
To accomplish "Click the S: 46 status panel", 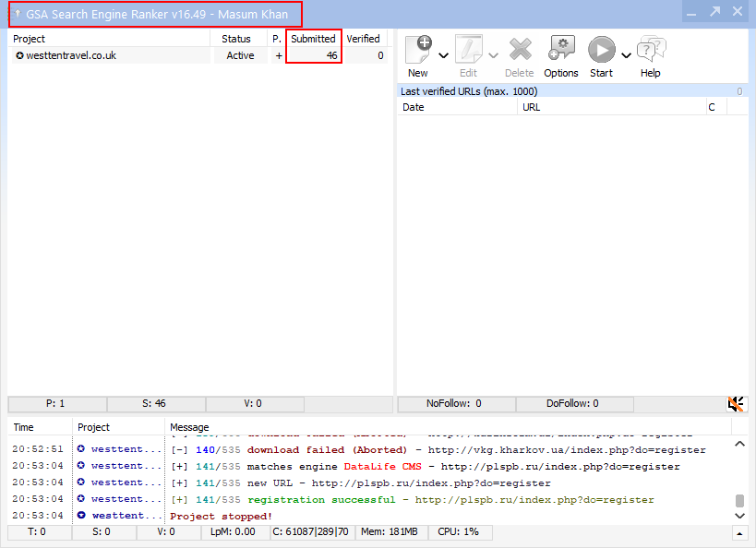I will pos(156,404).
